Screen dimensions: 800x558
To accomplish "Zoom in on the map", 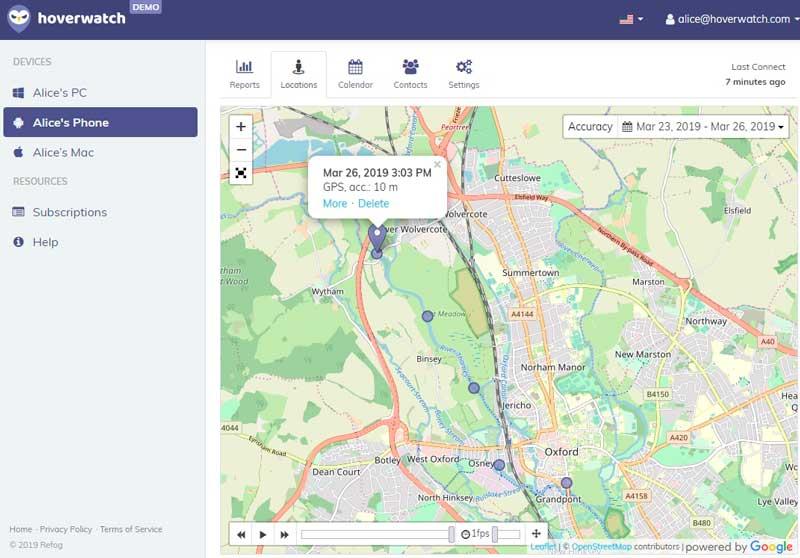I will pyautogui.click(x=241, y=126).
